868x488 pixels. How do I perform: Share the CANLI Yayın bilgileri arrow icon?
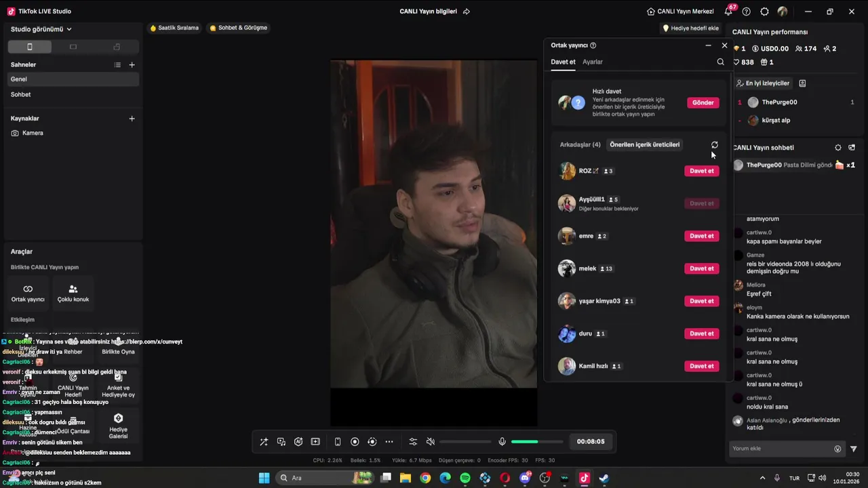(x=466, y=12)
